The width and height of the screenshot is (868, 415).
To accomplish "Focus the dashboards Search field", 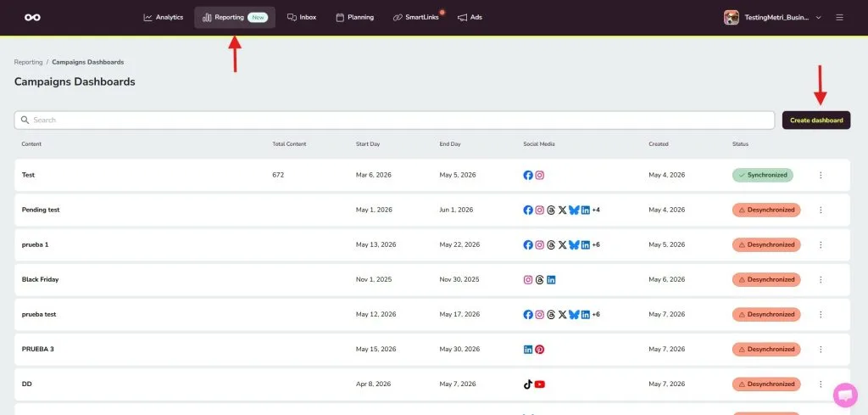I will [394, 121].
